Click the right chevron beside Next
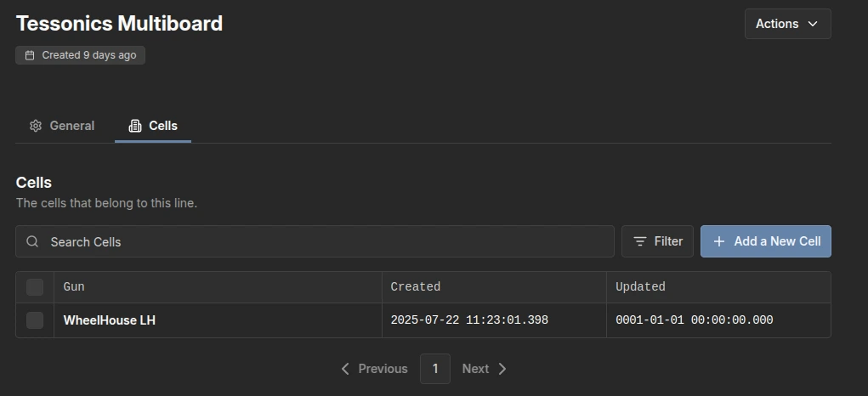 pos(502,369)
